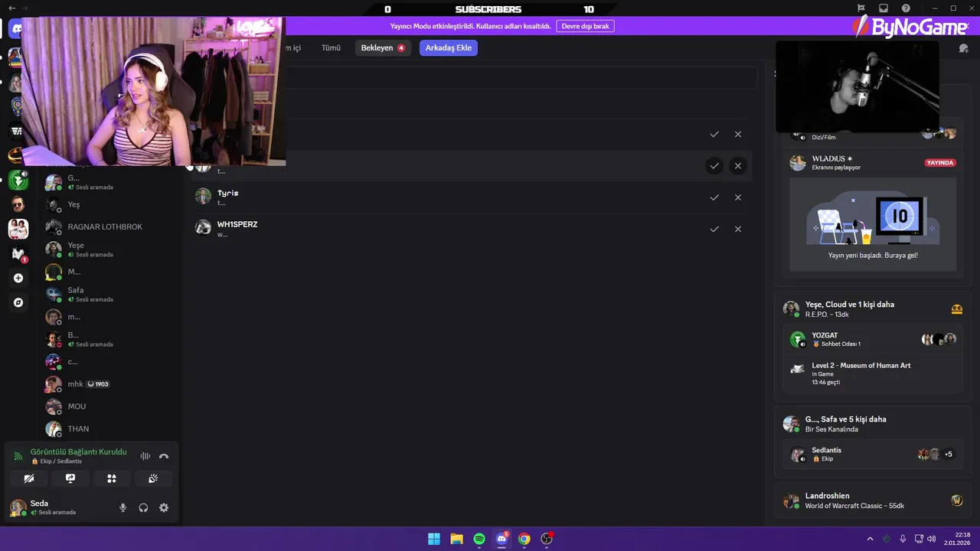980x551 pixels.
Task: Show hidden system tray icons
Action: (x=870, y=539)
